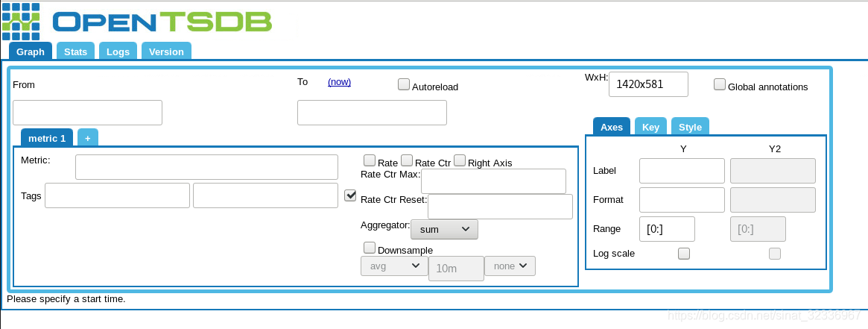
Task: Click the Metric name input field
Action: [x=206, y=167]
